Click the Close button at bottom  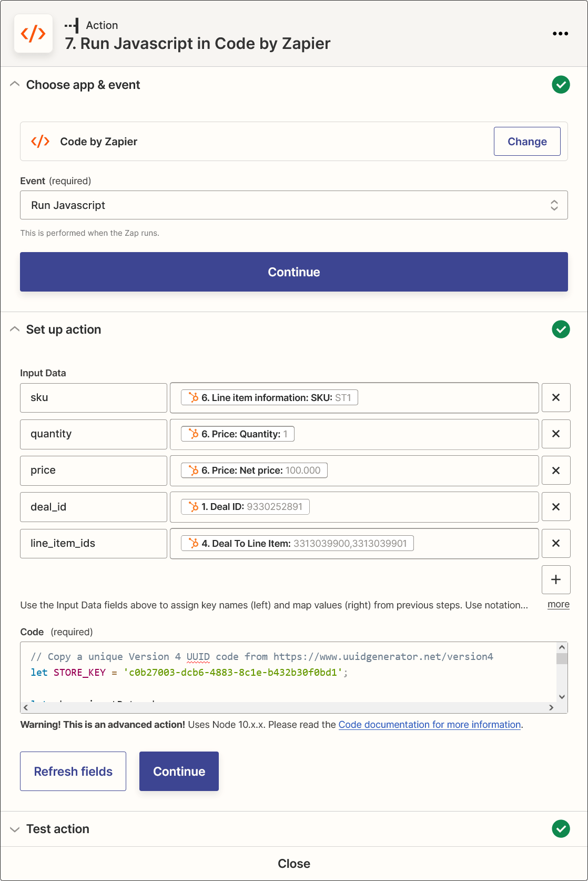point(294,864)
